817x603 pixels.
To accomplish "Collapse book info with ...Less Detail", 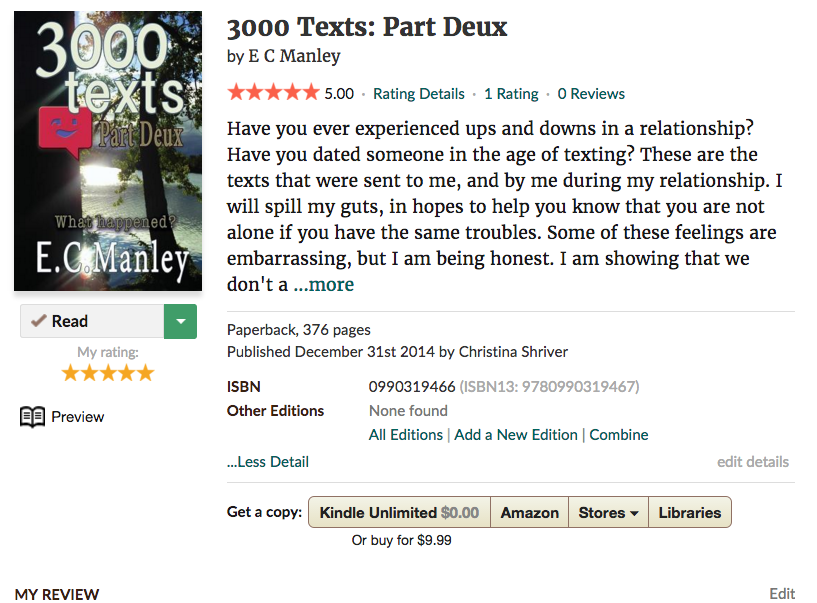I will pyautogui.click(x=268, y=461).
